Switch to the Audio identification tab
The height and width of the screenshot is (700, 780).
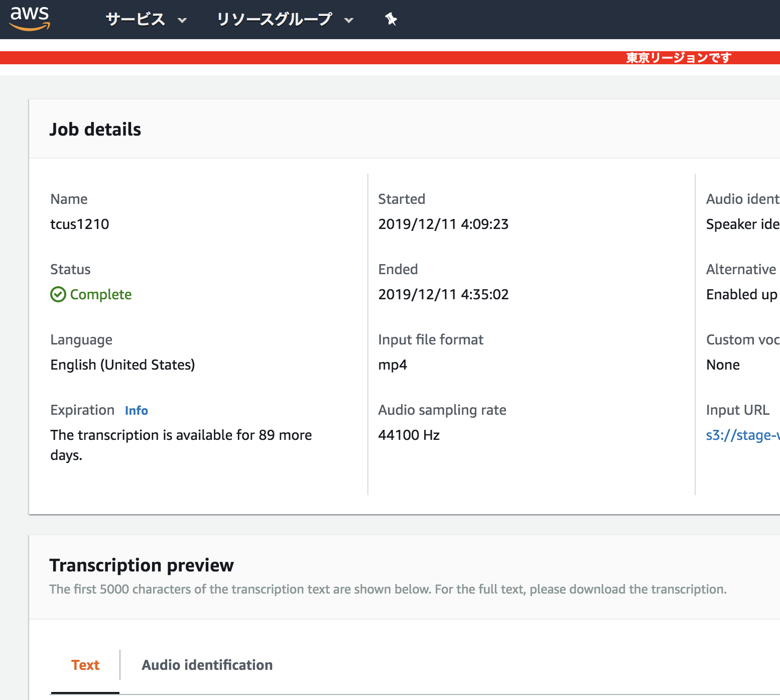pyautogui.click(x=207, y=665)
